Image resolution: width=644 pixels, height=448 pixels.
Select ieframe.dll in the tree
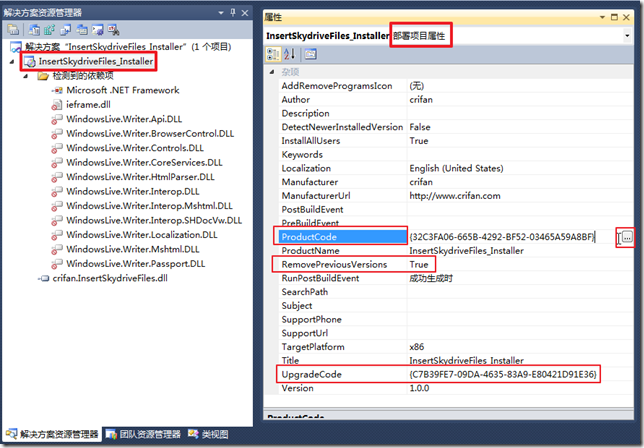coord(88,105)
